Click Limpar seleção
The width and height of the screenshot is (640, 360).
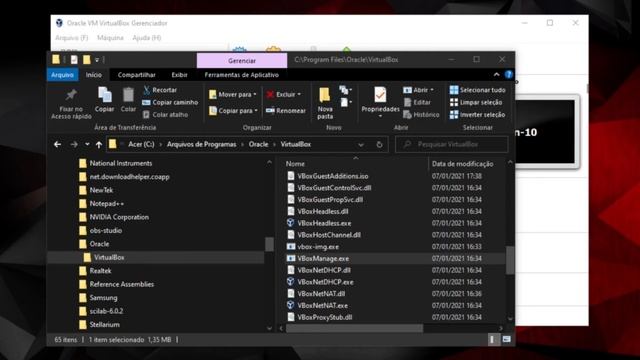(476, 102)
